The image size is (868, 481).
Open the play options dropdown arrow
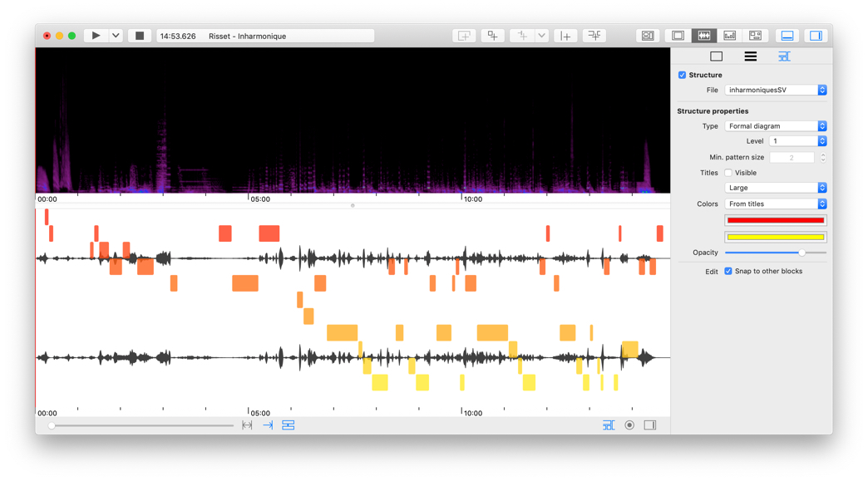click(116, 36)
